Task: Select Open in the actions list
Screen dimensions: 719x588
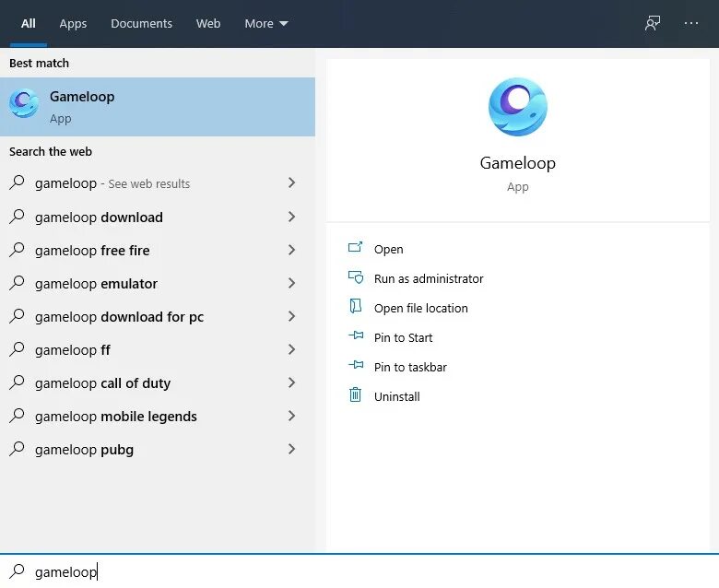Action: pyautogui.click(x=388, y=250)
